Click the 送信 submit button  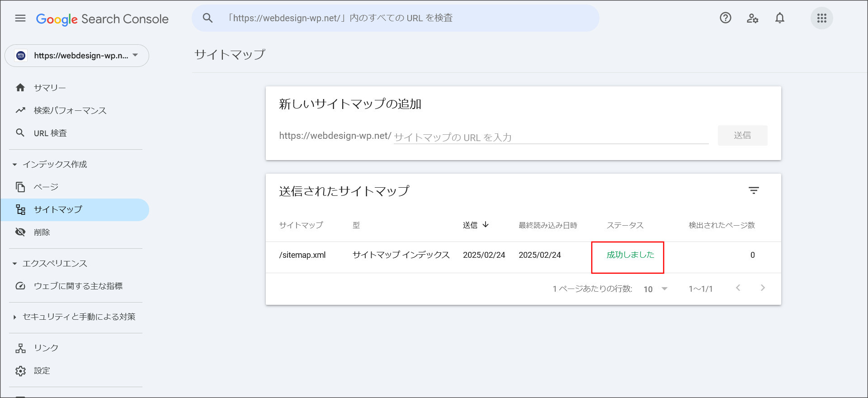point(742,135)
